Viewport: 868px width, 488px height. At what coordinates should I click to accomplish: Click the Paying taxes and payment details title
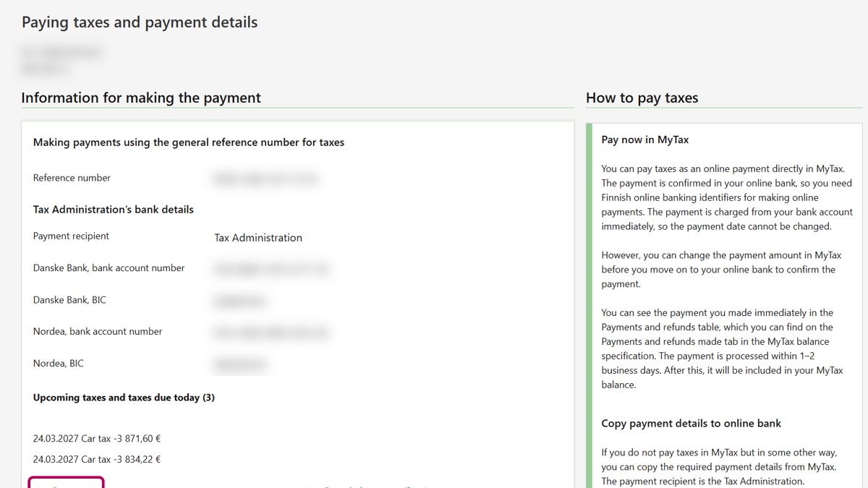click(140, 22)
